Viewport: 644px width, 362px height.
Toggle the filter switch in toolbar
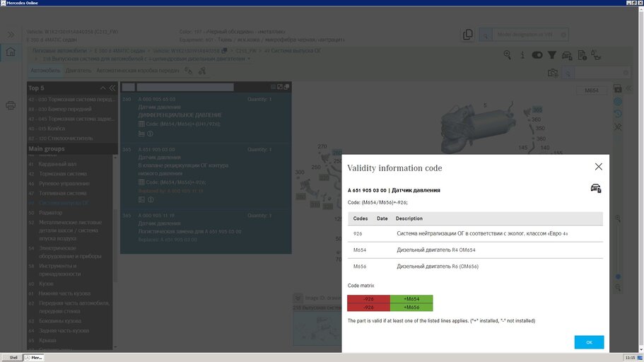537,54
